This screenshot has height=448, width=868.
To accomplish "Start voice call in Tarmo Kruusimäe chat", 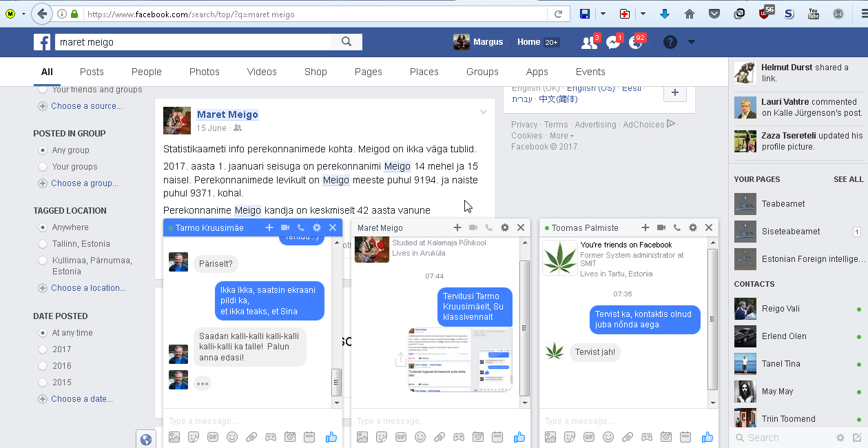I will [301, 227].
